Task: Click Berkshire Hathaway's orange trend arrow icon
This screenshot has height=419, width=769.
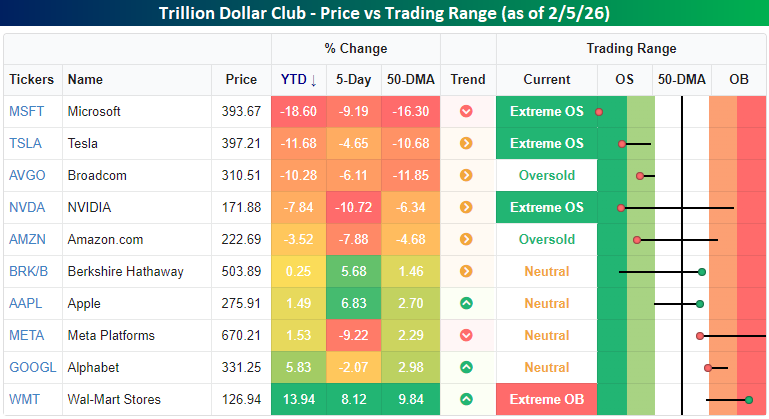Action: point(466,271)
